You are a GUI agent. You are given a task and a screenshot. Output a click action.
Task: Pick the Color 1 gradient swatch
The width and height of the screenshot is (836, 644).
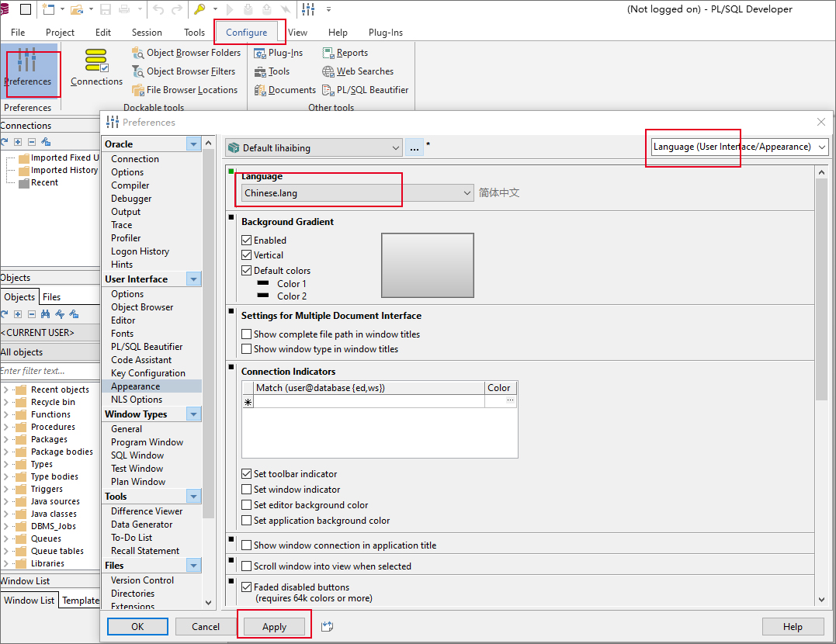pyautogui.click(x=263, y=283)
